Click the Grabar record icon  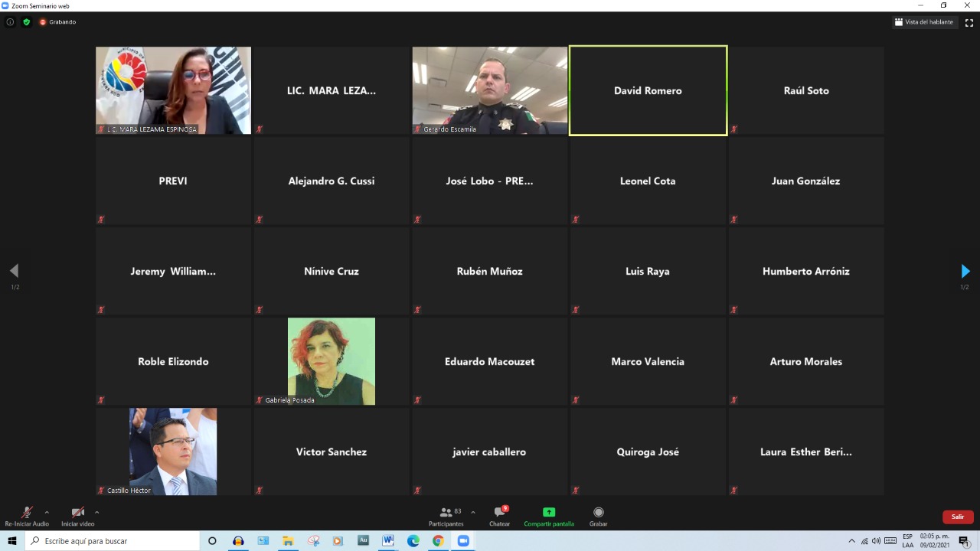point(598,513)
